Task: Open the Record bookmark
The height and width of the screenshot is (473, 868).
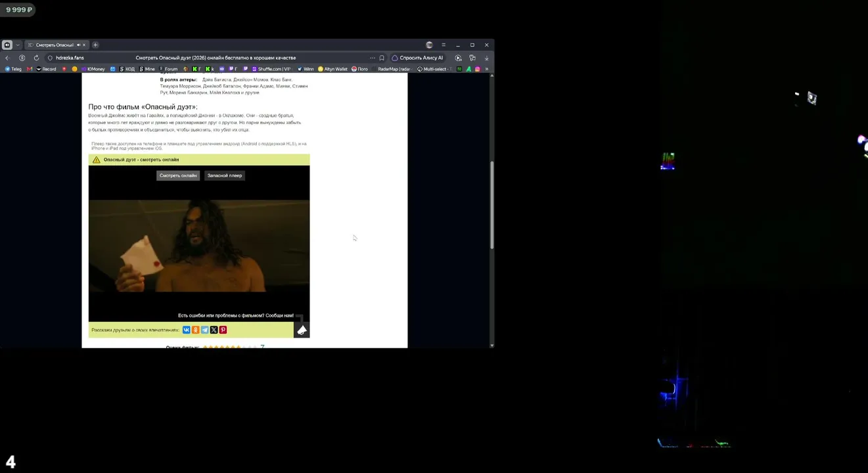Action: (46, 69)
